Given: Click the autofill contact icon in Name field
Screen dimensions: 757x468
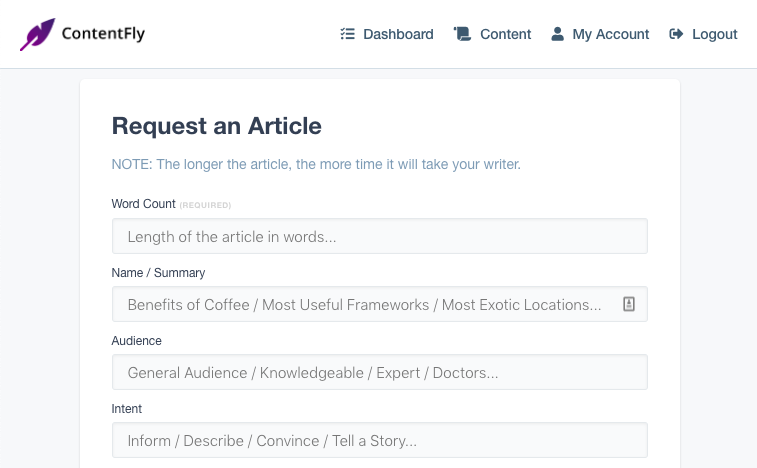Looking at the screenshot, I should click(629, 304).
